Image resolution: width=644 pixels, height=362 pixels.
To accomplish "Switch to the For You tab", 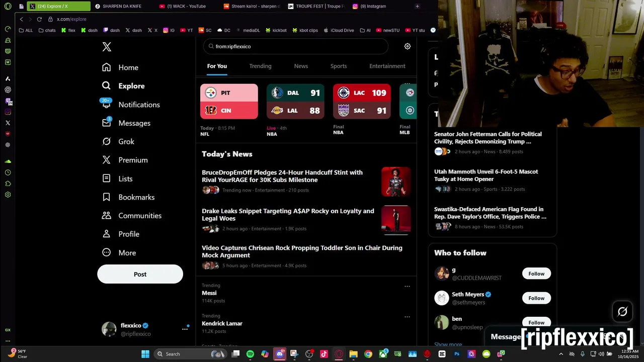I will coord(217,66).
